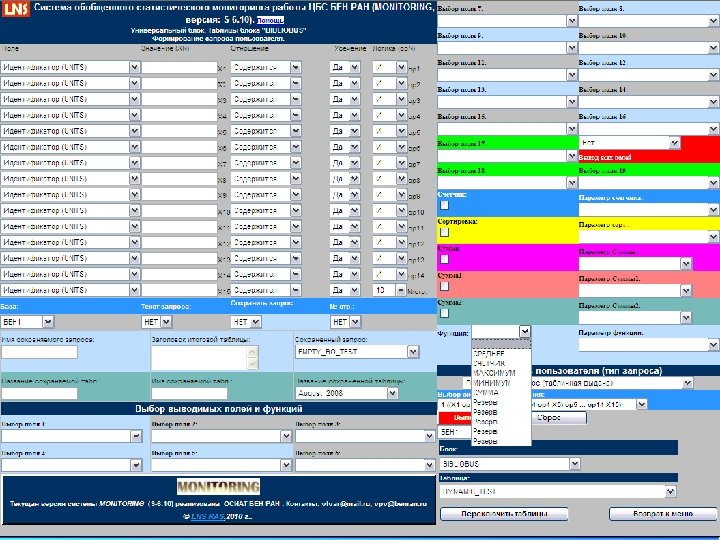Open the Параметр Суммы dropdown in magenta row
The width and height of the screenshot is (720, 540).
[635, 264]
